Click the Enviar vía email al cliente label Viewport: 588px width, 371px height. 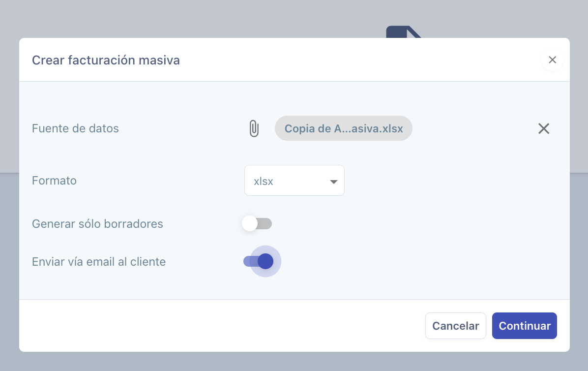pyautogui.click(x=99, y=261)
